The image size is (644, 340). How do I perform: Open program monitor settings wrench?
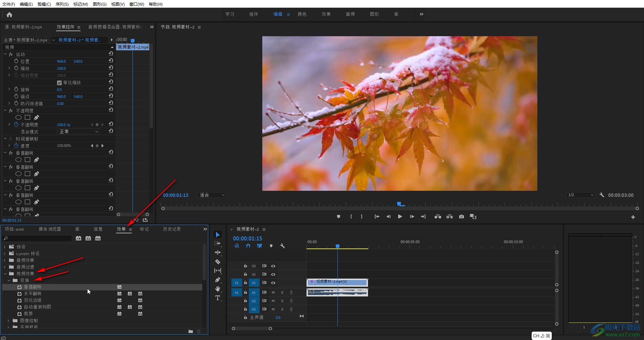(x=602, y=195)
